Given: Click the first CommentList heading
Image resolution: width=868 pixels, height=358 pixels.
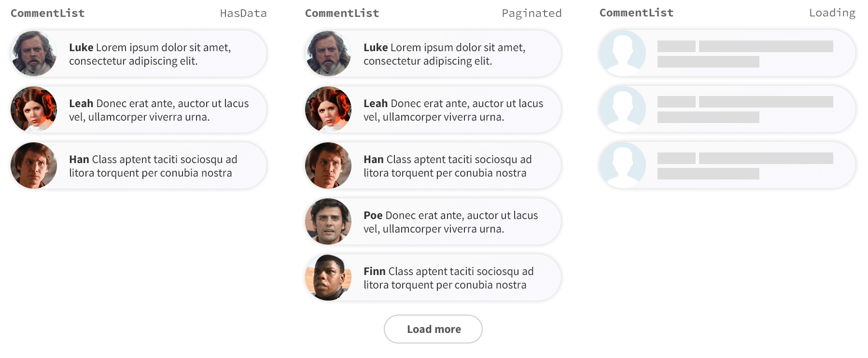Looking at the screenshot, I should coord(47,13).
